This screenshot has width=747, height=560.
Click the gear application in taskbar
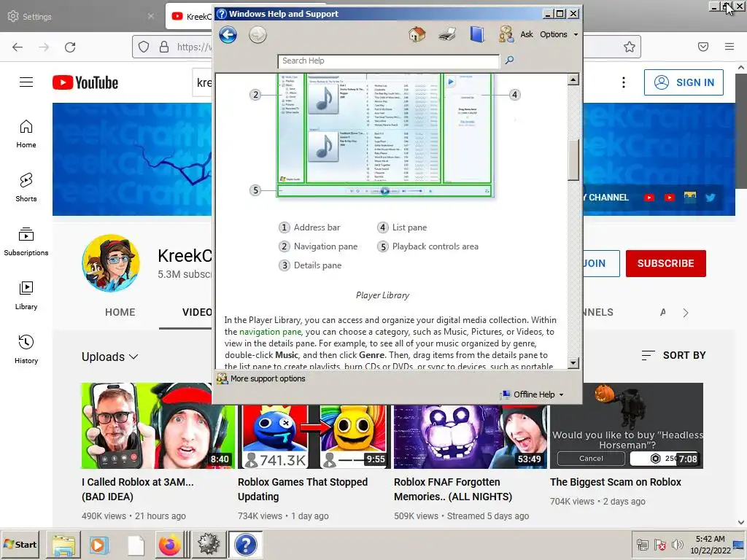click(x=209, y=544)
